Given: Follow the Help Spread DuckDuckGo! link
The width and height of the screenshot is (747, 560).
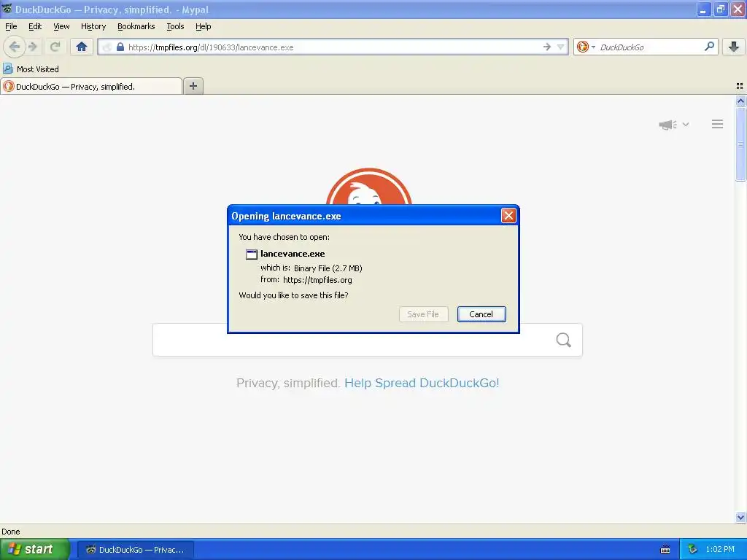Looking at the screenshot, I should click(x=422, y=383).
